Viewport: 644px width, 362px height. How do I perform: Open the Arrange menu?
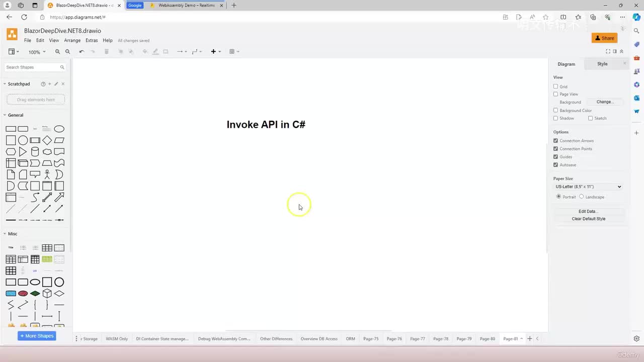(72, 40)
